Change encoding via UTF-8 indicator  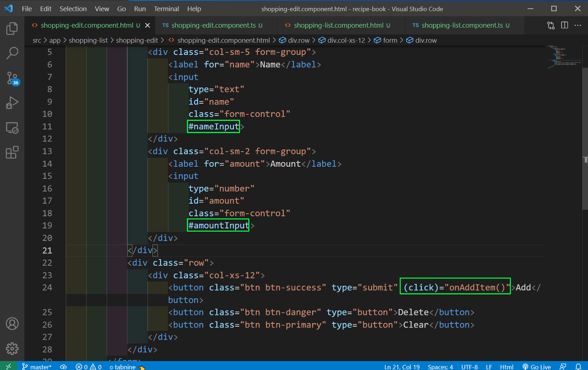(470, 367)
